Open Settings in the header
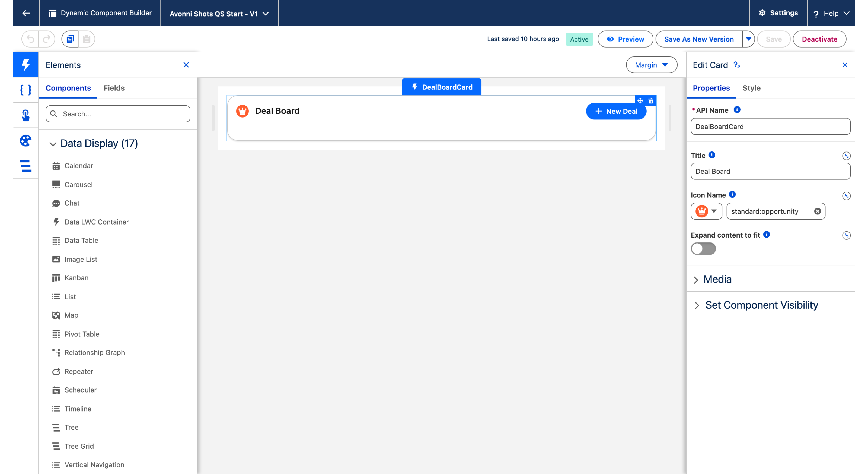 pyautogui.click(x=778, y=13)
